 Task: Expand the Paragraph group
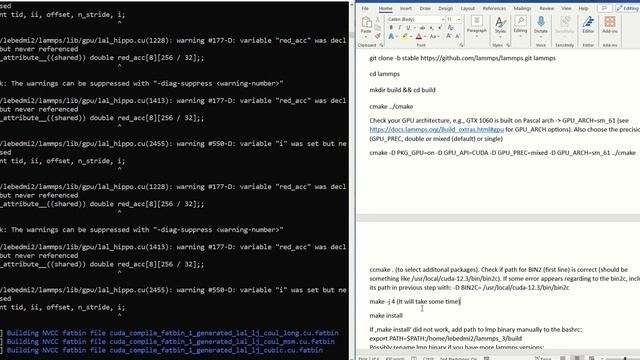tap(477, 26)
